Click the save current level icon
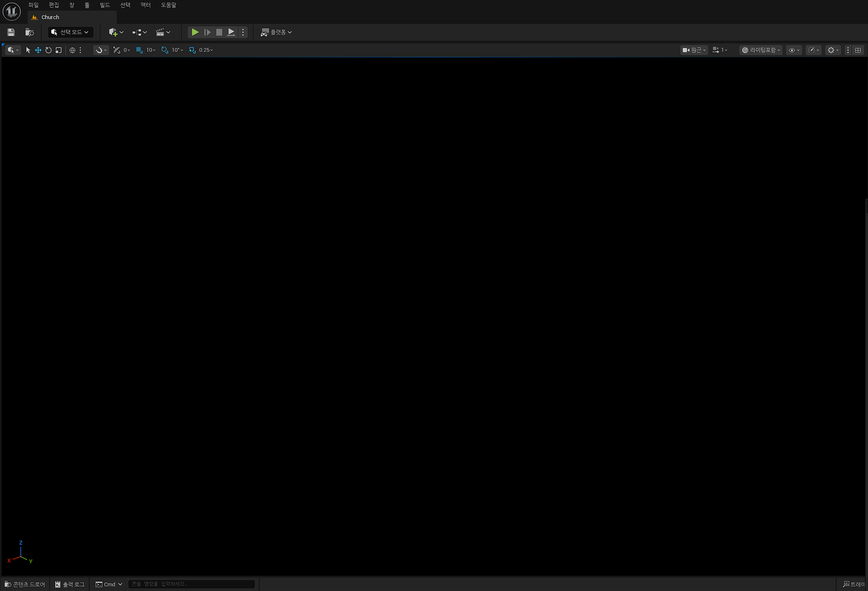The height and width of the screenshot is (591, 868). pyautogui.click(x=11, y=32)
